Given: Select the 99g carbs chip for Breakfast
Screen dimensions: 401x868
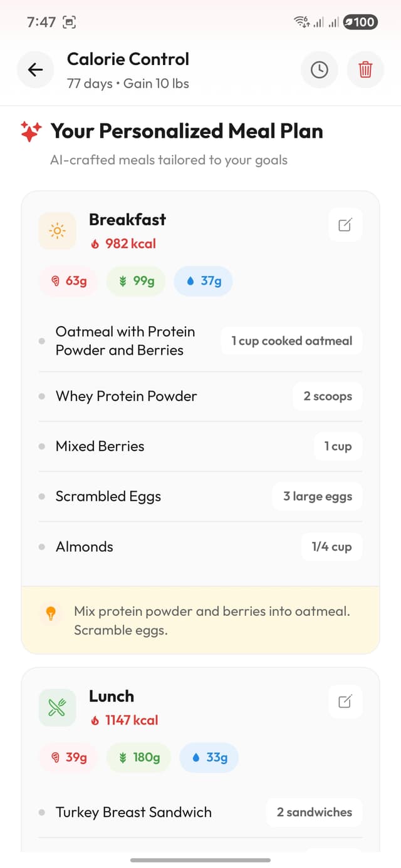Looking at the screenshot, I should click(136, 281).
